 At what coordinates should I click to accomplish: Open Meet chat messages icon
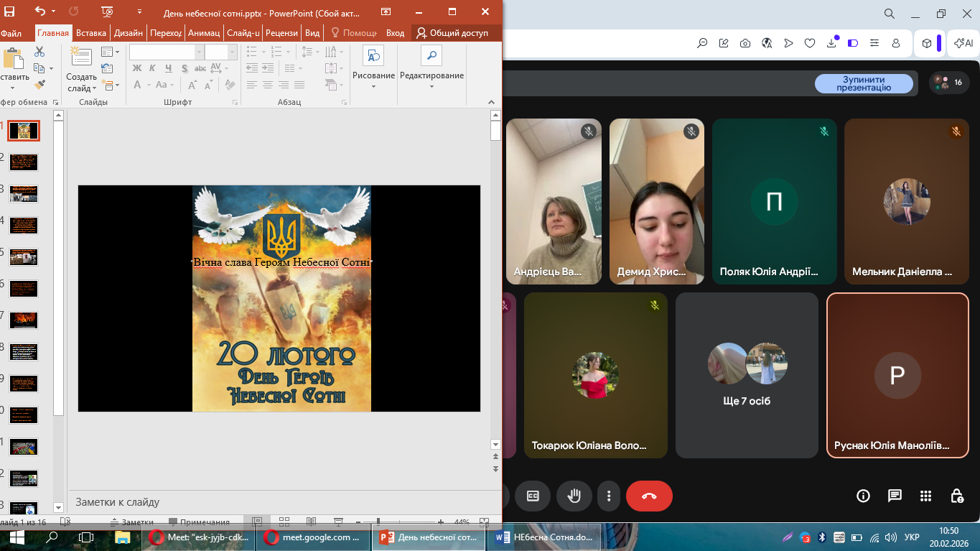coord(895,496)
